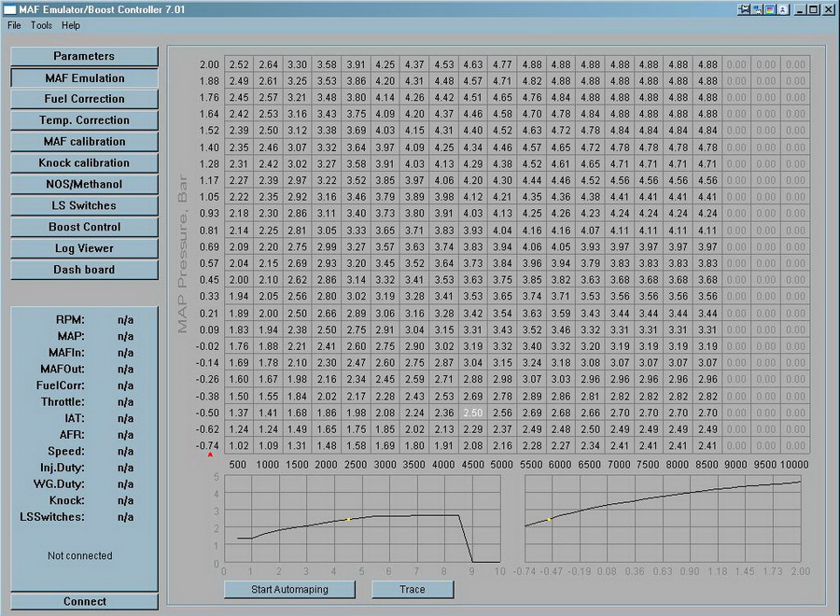Click the yellow point on the RPM curve graph
This screenshot has width=840, height=616.
tap(348, 519)
